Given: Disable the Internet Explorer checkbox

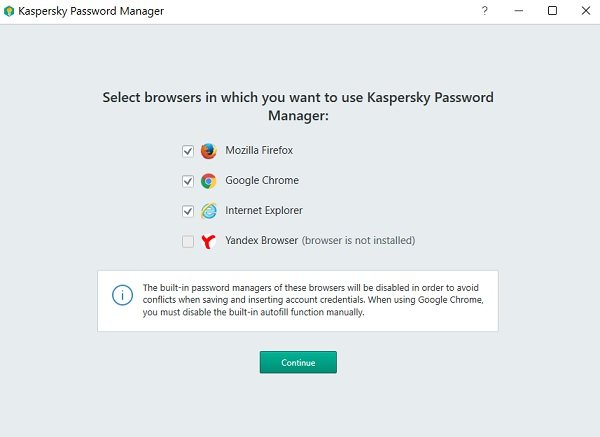Looking at the screenshot, I should [x=188, y=211].
